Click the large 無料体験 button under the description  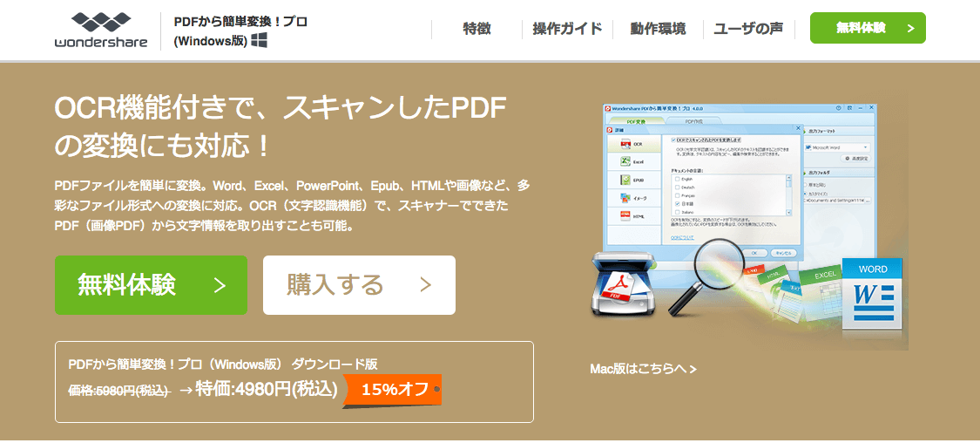[152, 284]
